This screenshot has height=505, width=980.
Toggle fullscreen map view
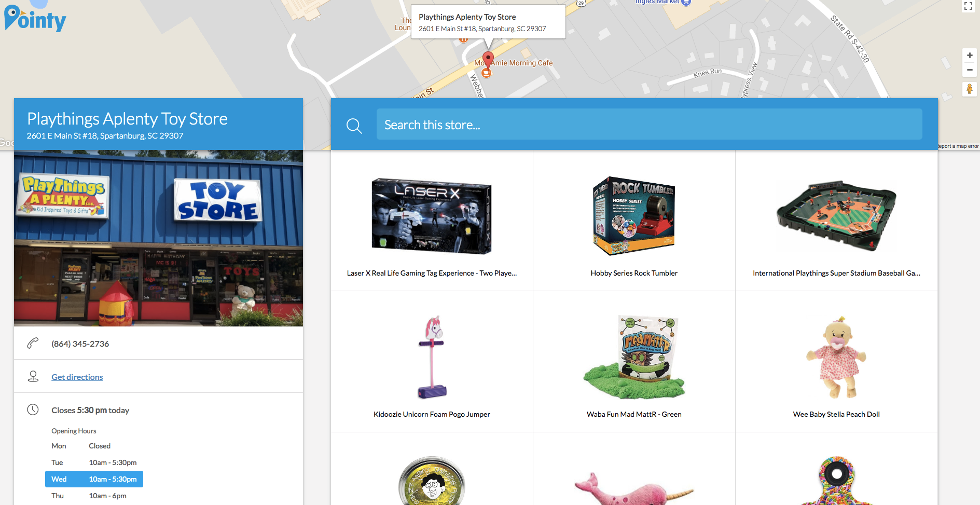coord(968,6)
